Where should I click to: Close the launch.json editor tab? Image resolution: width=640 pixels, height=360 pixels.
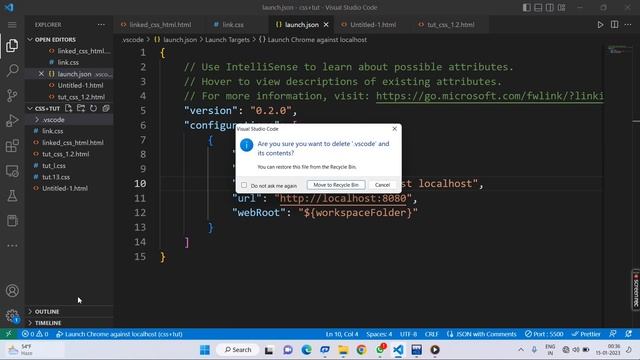(326, 25)
